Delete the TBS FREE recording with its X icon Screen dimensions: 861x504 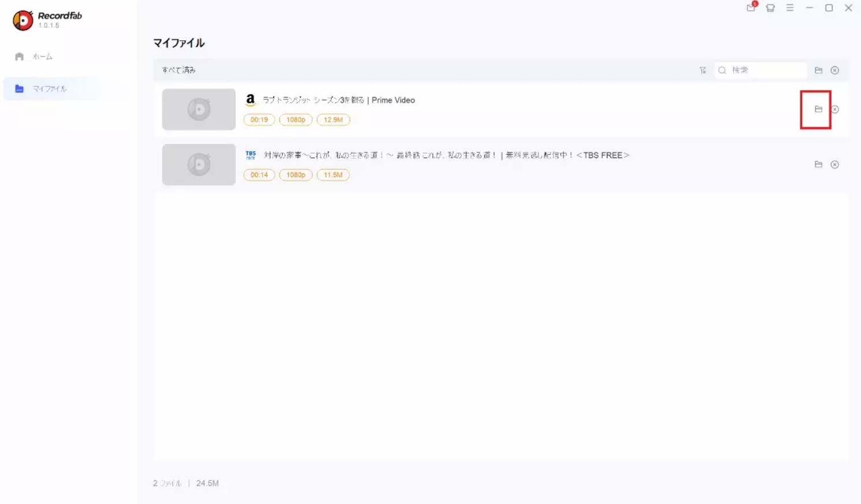(834, 164)
